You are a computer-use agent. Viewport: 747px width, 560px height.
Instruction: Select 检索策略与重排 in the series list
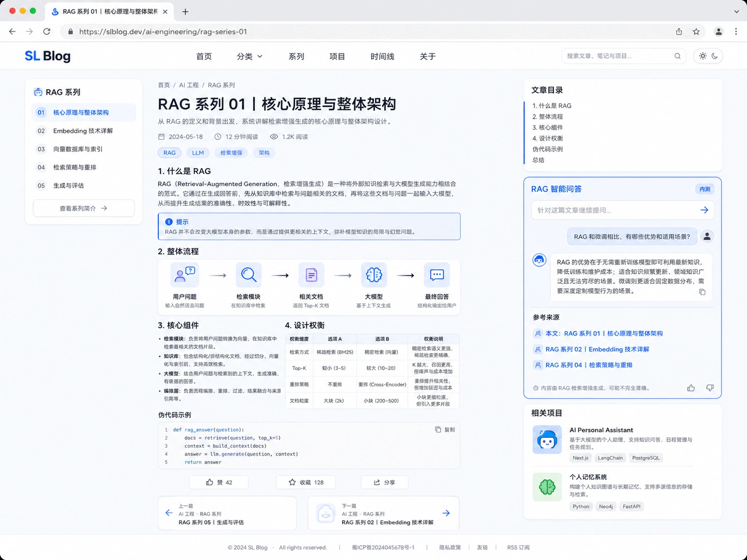pyautogui.click(x=84, y=167)
